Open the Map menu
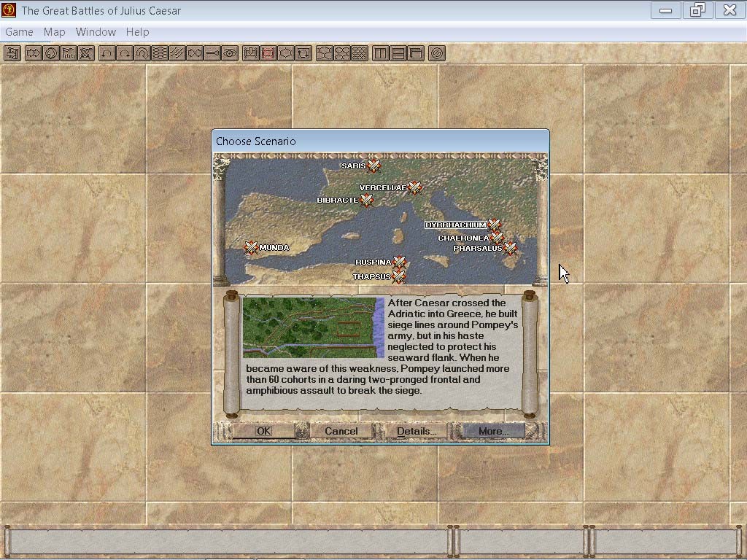 [54, 32]
